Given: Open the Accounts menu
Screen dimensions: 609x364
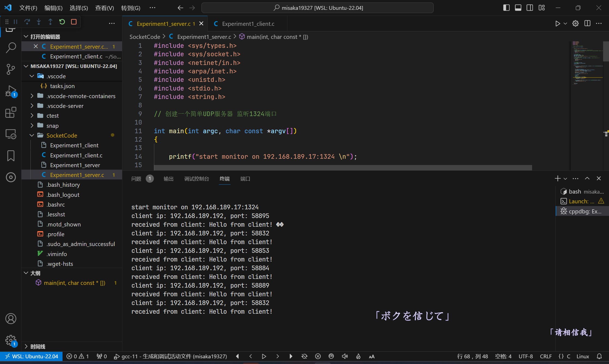Looking at the screenshot, I should pos(11,319).
